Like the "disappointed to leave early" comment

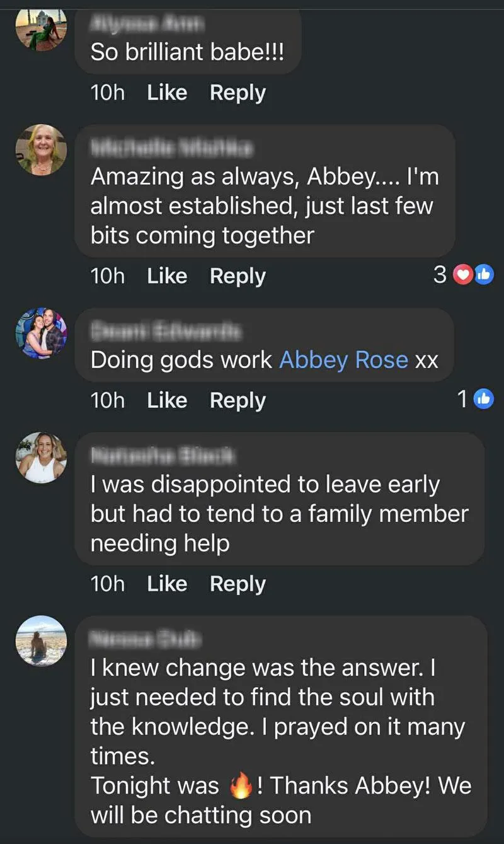[x=167, y=584]
